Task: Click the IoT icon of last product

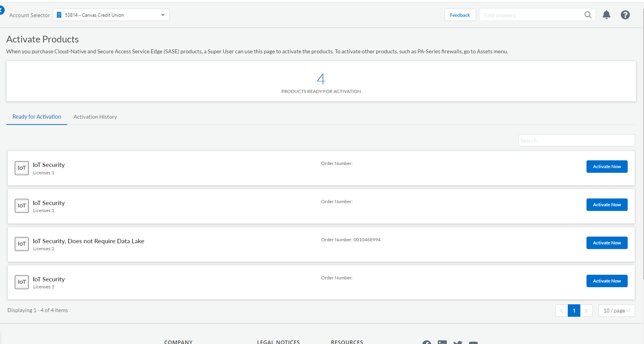Action: (22, 282)
